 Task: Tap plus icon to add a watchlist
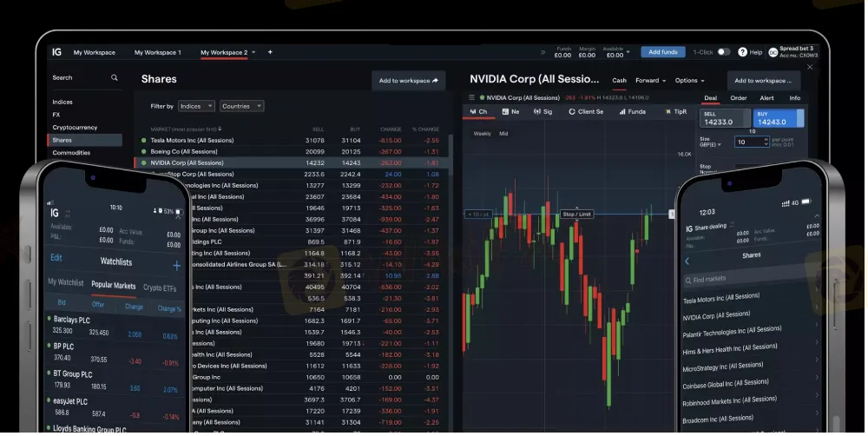(x=177, y=266)
